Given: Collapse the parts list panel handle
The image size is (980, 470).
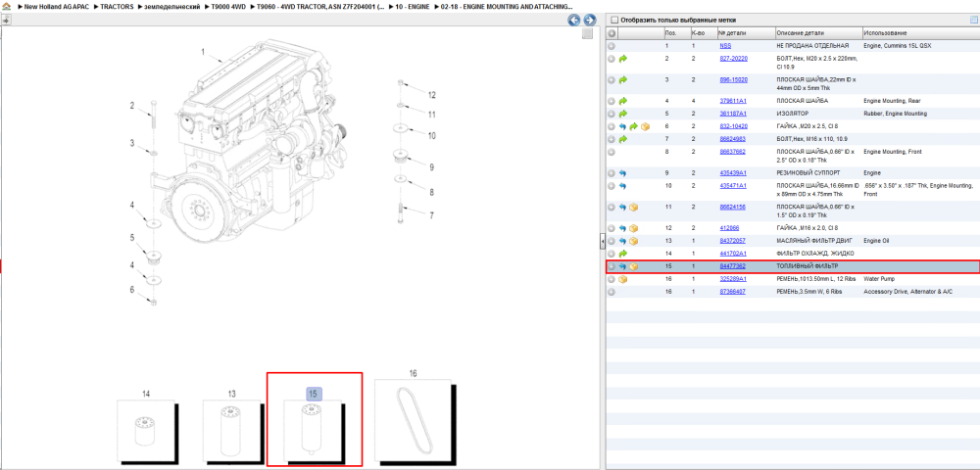Looking at the screenshot, I should [603, 240].
